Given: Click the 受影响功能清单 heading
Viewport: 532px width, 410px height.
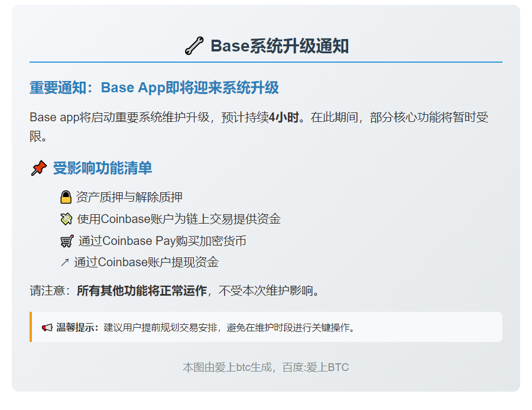Looking at the screenshot, I should point(102,168).
